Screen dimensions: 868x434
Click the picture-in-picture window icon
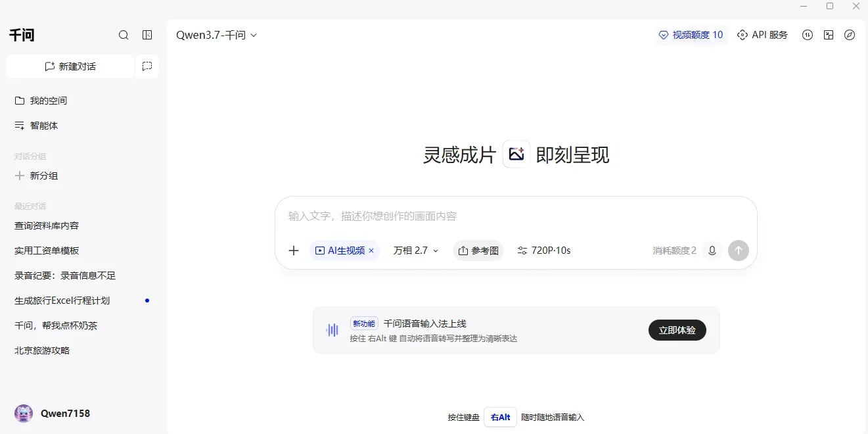pyautogui.click(x=829, y=36)
